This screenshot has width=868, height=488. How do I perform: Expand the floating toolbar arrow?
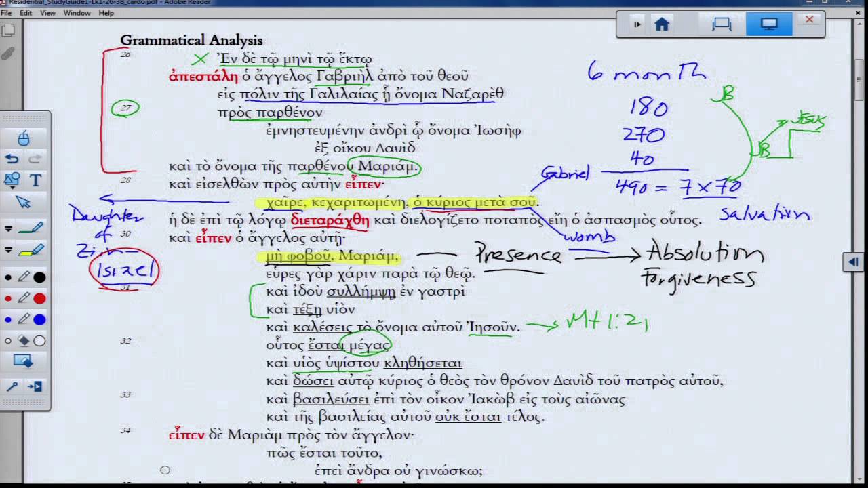[x=637, y=24]
